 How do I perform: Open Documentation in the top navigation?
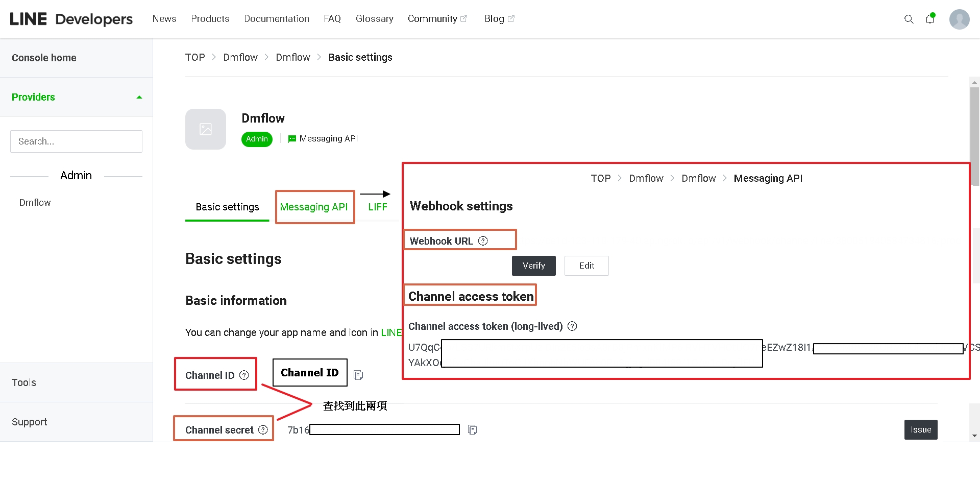pyautogui.click(x=277, y=19)
